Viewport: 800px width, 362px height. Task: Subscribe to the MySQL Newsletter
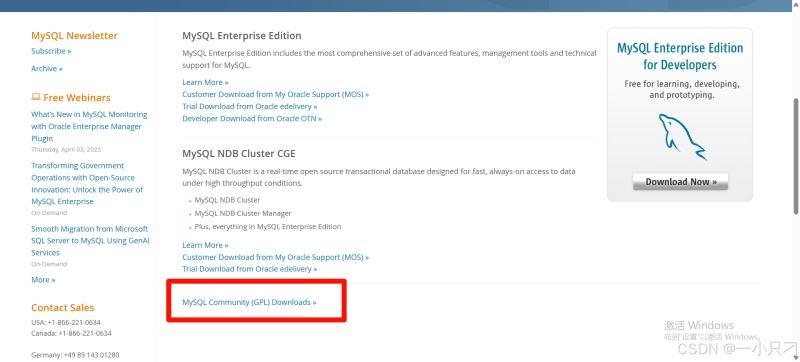pyautogui.click(x=51, y=51)
